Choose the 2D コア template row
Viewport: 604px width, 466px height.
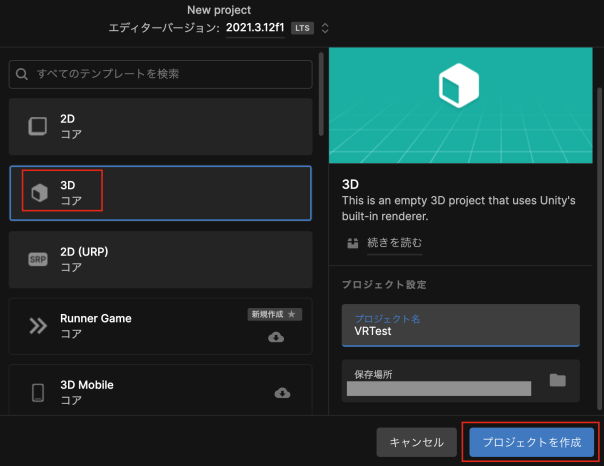(161, 126)
